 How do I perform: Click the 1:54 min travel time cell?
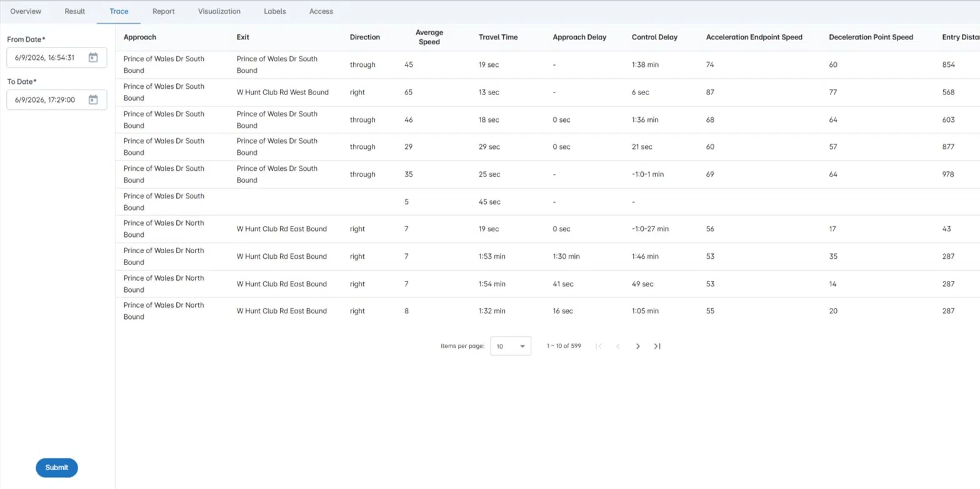point(492,284)
